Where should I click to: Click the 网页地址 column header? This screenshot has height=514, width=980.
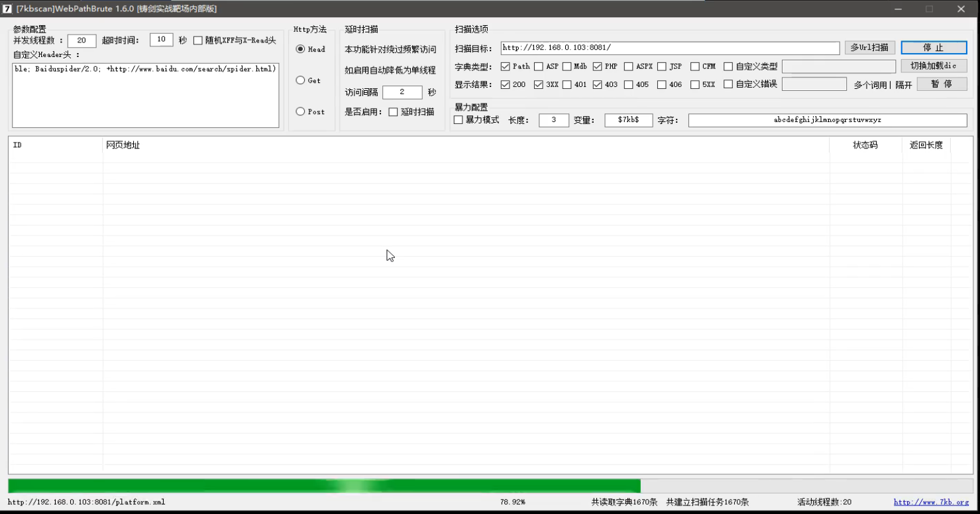466,145
